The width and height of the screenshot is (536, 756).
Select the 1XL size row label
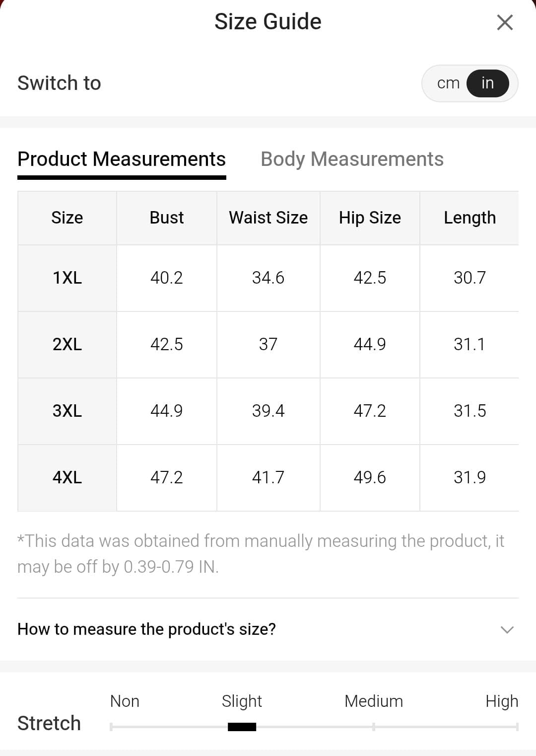[67, 278]
